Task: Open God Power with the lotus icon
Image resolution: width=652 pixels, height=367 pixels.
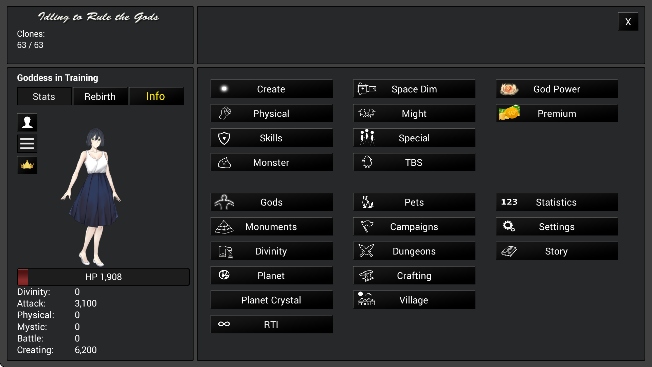Action: pos(557,89)
